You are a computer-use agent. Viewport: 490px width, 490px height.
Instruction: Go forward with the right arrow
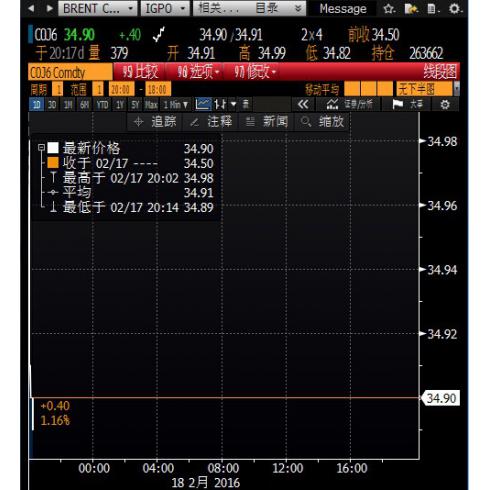pos(50,8)
